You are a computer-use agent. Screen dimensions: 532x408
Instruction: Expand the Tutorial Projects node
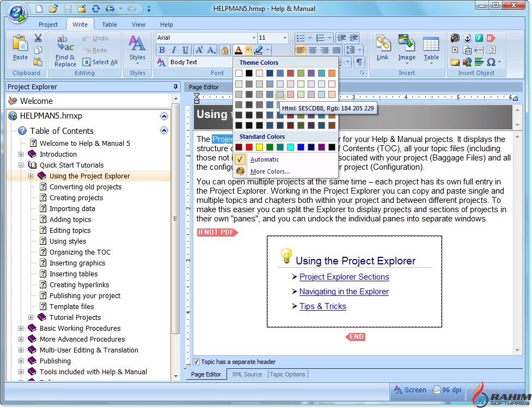coord(31,317)
